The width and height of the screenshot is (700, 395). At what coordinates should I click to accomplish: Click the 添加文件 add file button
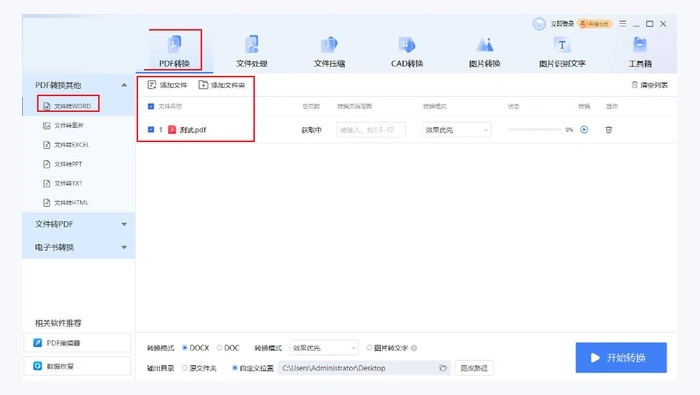tap(167, 85)
